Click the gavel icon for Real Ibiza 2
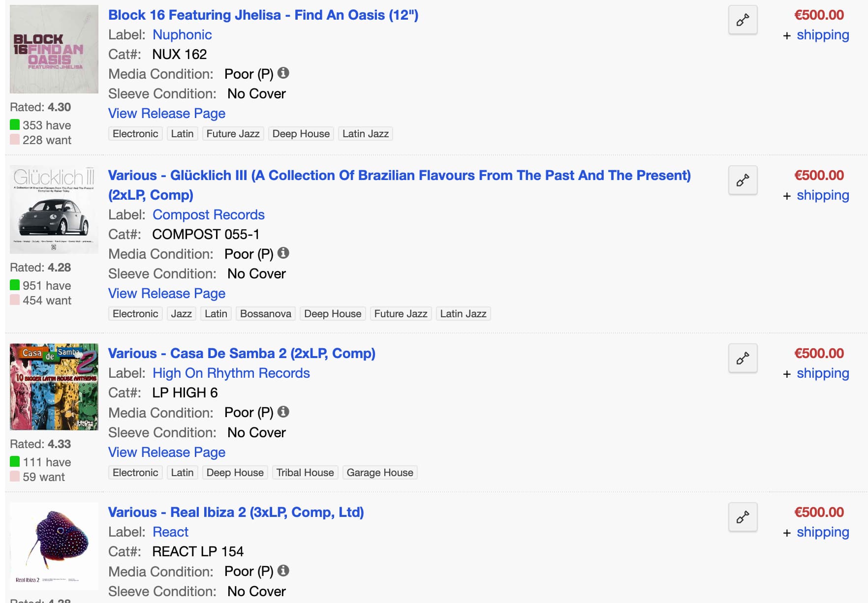 743,517
